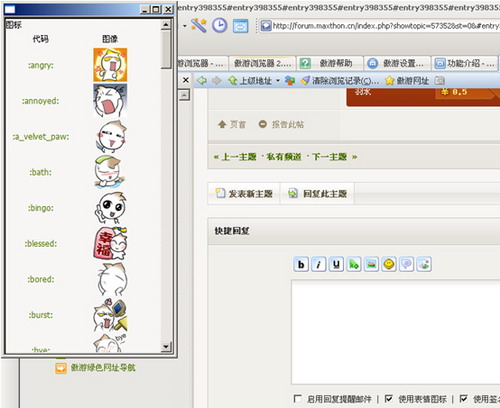Screen dimensions: 500x408
Task: Click in the browser address bar
Action: pyautogui.click(x=380, y=26)
